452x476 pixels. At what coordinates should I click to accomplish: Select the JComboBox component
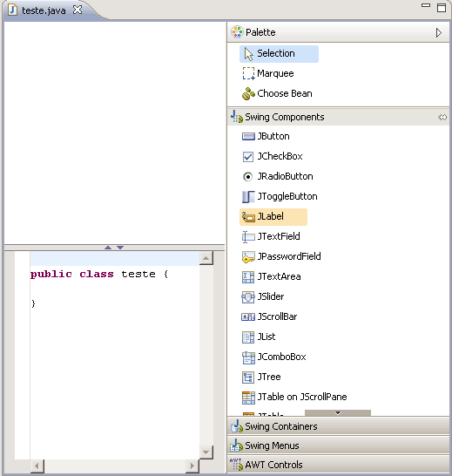click(x=273, y=357)
